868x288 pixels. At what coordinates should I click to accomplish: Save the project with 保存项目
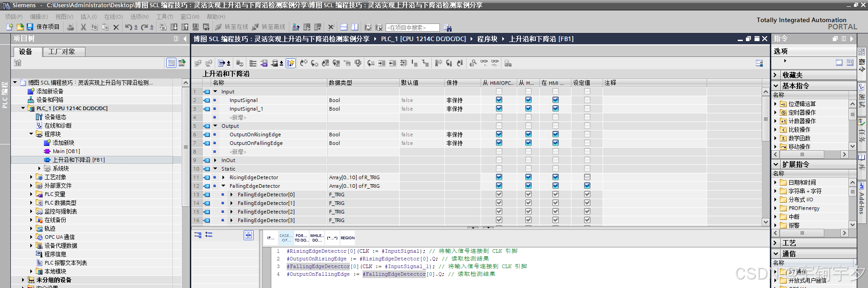[x=43, y=27]
